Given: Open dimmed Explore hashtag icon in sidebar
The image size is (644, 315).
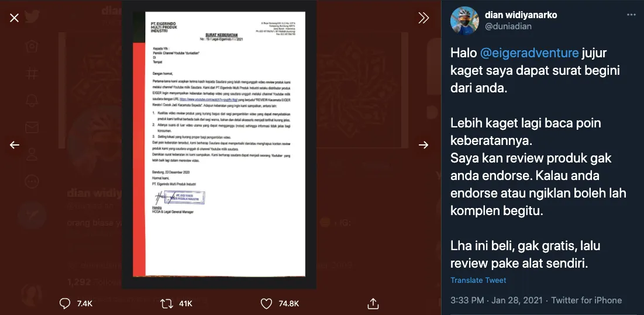Looking at the screenshot, I should pos(32,74).
